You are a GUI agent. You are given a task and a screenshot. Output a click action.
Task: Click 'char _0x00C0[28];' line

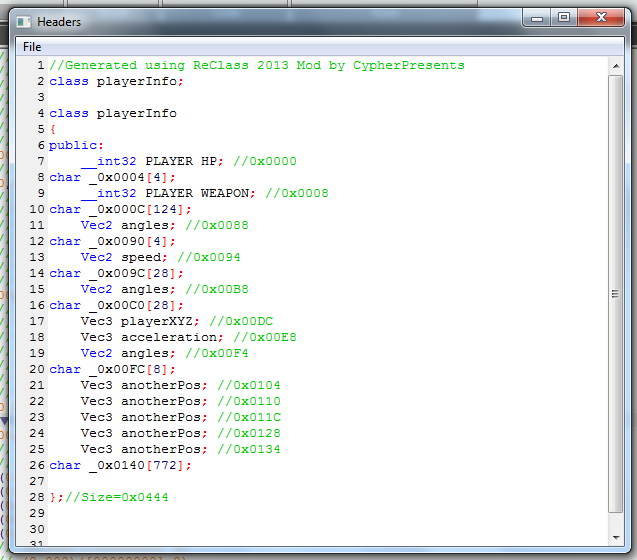[x=116, y=305]
